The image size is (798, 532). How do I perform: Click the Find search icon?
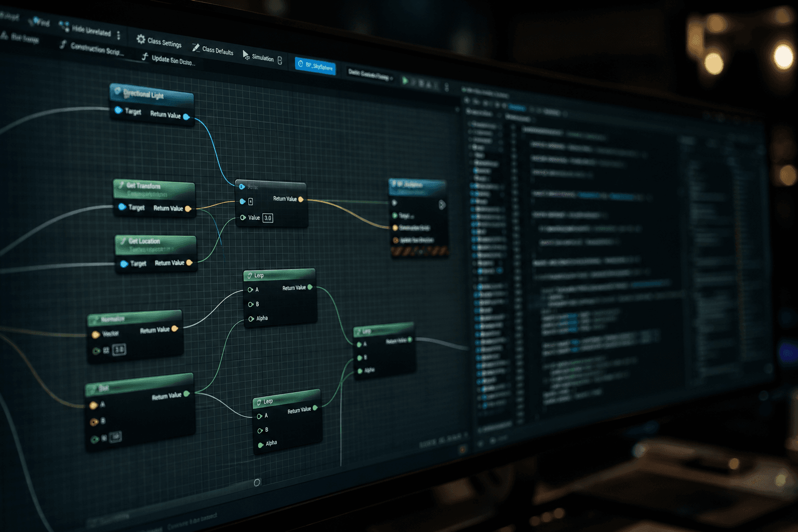(x=33, y=21)
